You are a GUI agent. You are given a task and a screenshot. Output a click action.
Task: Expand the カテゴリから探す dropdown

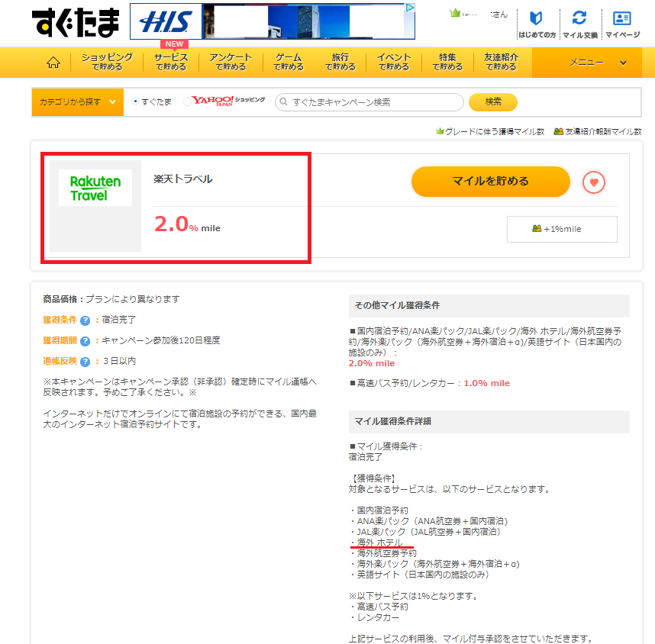click(78, 102)
